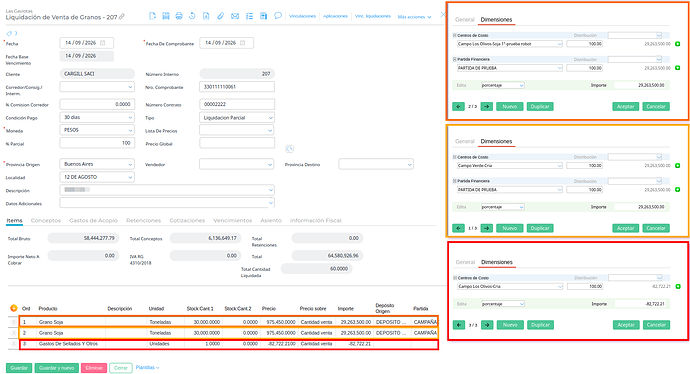Image resolution: width=690 pixels, height=374 pixels.
Task: Open the Localidad dropdown showing 12 DE AGOSTO
Action: 97,177
